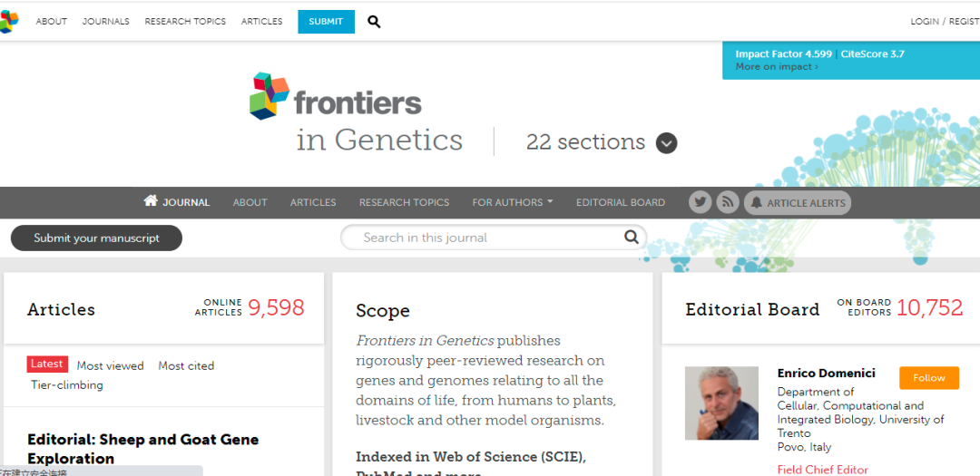Open Research Topics in the journal navigation bar

tap(404, 202)
